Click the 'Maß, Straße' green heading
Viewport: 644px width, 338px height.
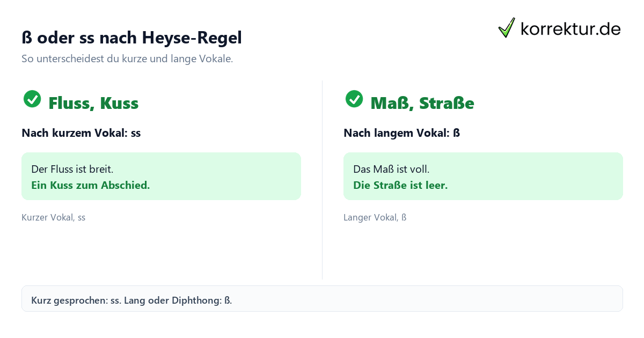click(422, 103)
